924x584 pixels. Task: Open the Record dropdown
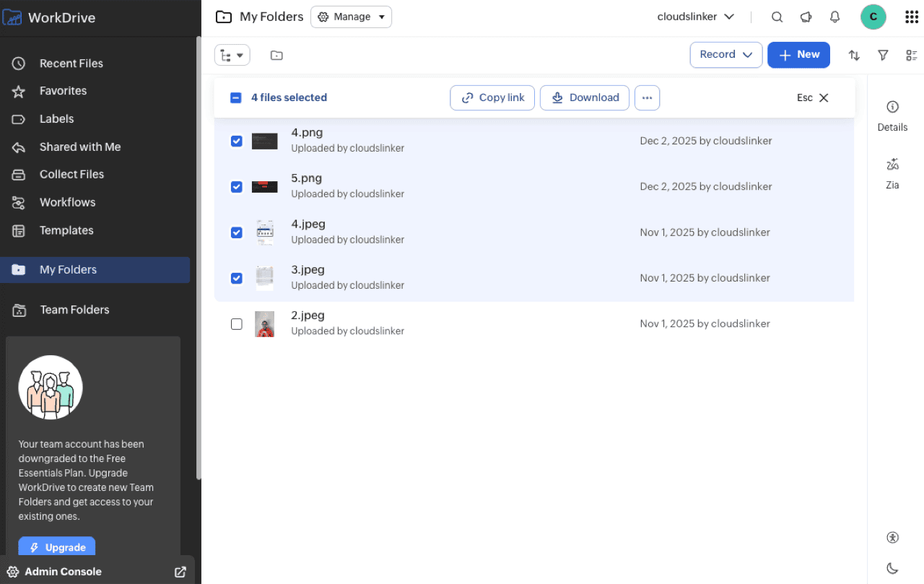click(x=726, y=55)
